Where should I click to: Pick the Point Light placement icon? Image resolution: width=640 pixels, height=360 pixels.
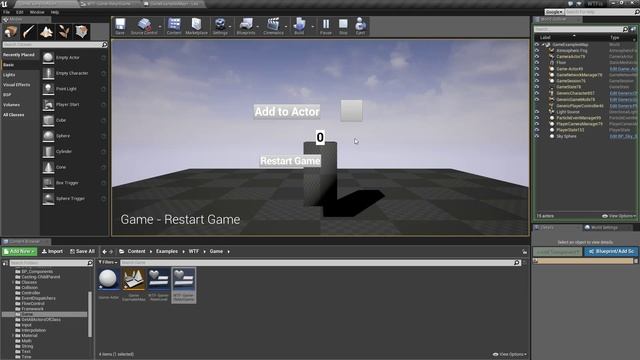(x=48, y=89)
